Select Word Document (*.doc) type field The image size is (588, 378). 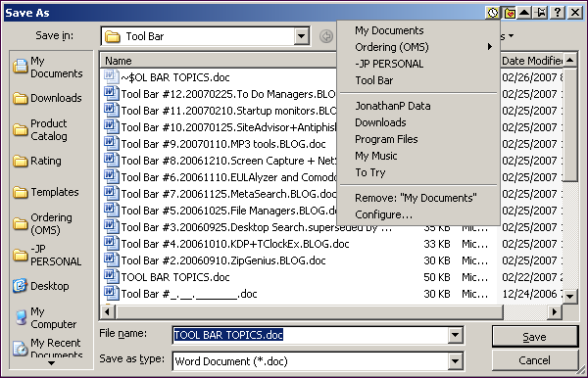pyautogui.click(x=310, y=361)
